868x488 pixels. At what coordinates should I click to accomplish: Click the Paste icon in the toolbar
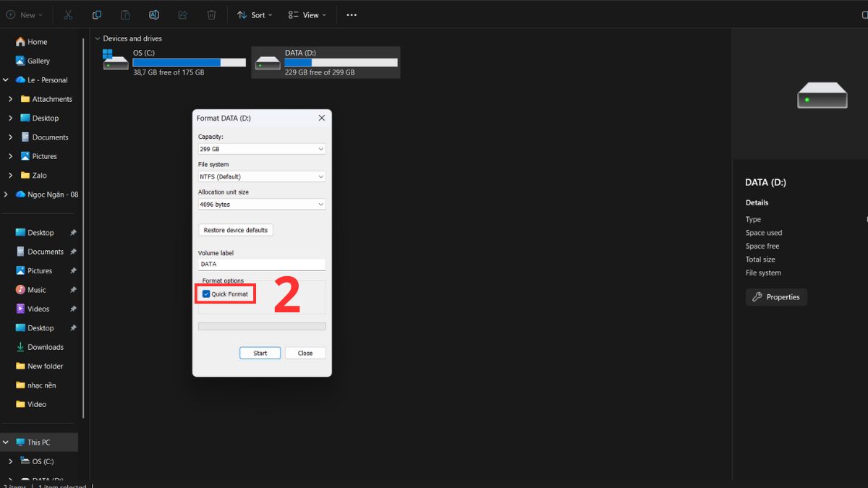click(126, 14)
